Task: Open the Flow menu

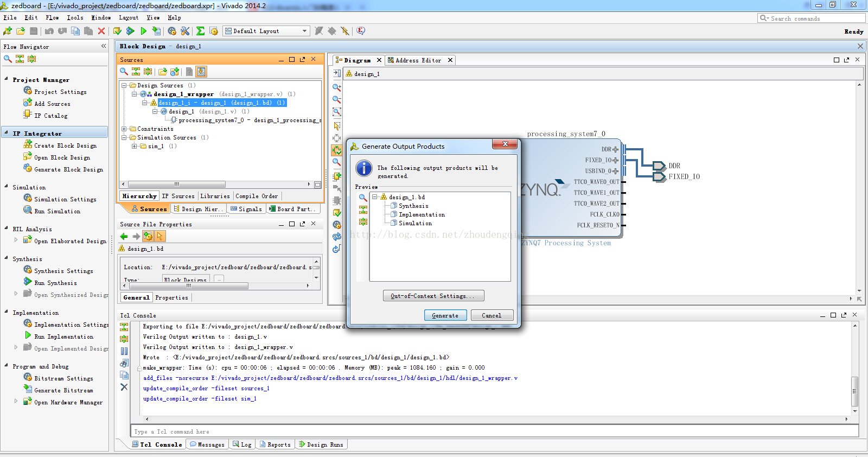Action: click(52, 17)
